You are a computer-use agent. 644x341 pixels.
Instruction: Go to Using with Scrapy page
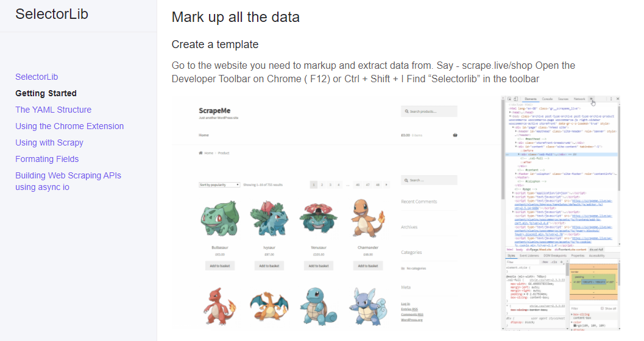(49, 142)
